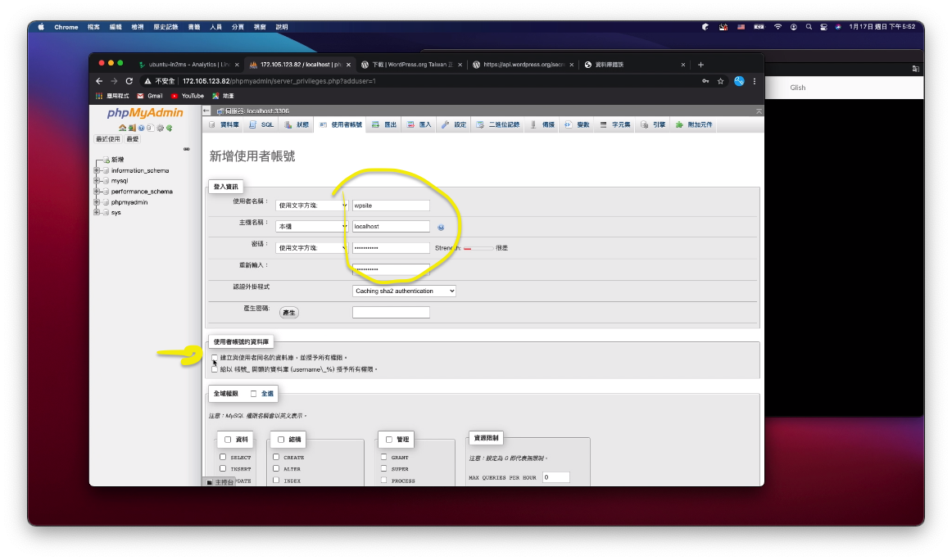Open the YouTube bookmark
The width and height of the screenshot is (952, 560).
(188, 96)
